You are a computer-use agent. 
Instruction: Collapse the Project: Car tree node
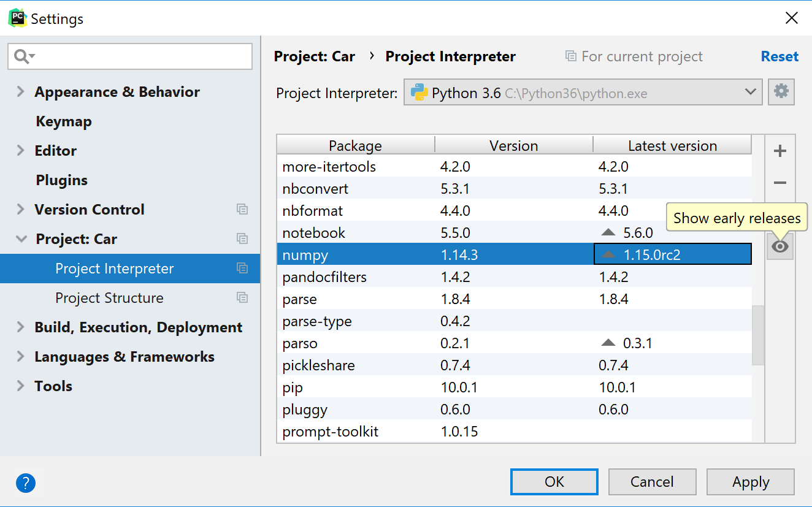[21, 239]
